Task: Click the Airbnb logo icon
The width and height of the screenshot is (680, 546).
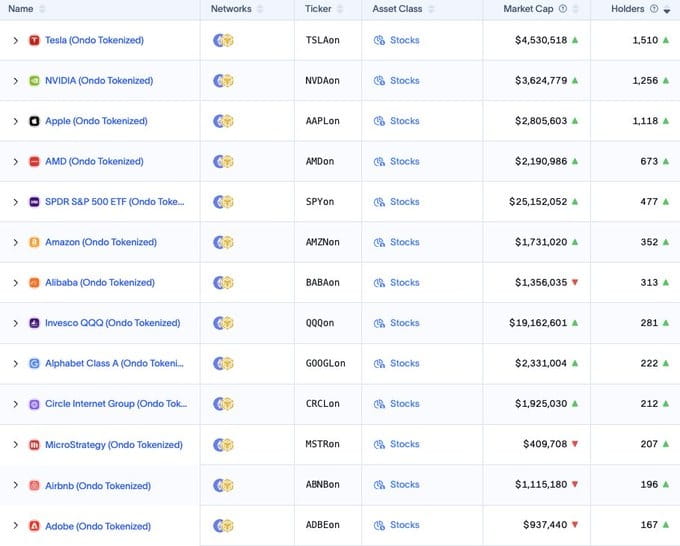Action: [x=35, y=485]
